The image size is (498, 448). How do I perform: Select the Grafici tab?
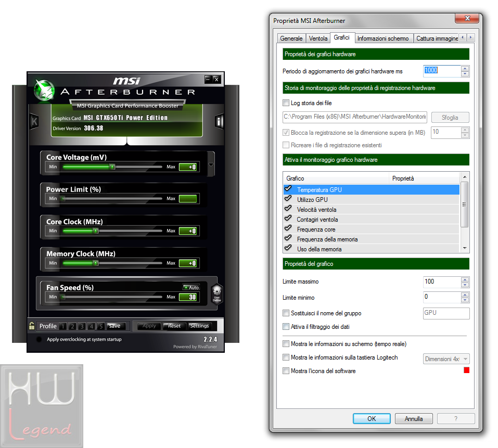[x=342, y=37]
